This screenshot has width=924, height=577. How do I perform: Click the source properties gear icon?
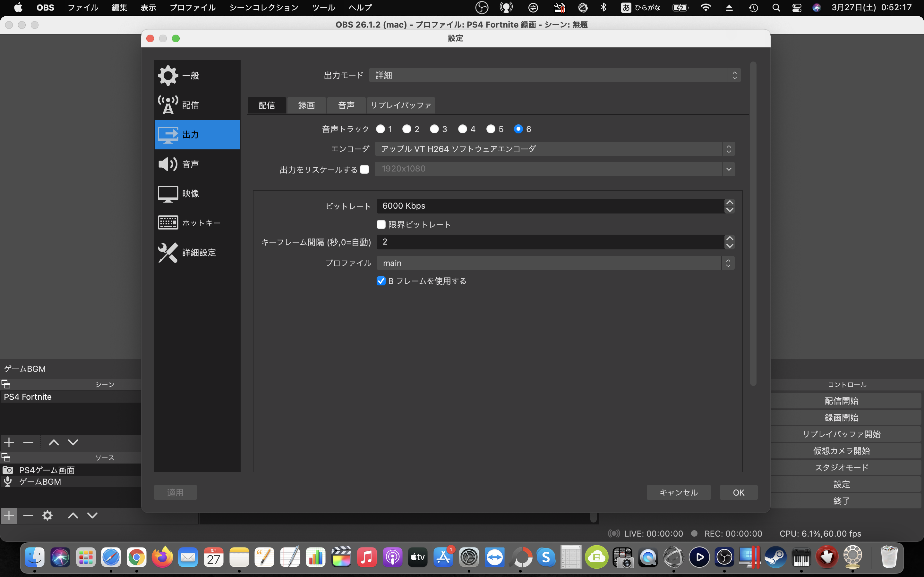tap(47, 515)
